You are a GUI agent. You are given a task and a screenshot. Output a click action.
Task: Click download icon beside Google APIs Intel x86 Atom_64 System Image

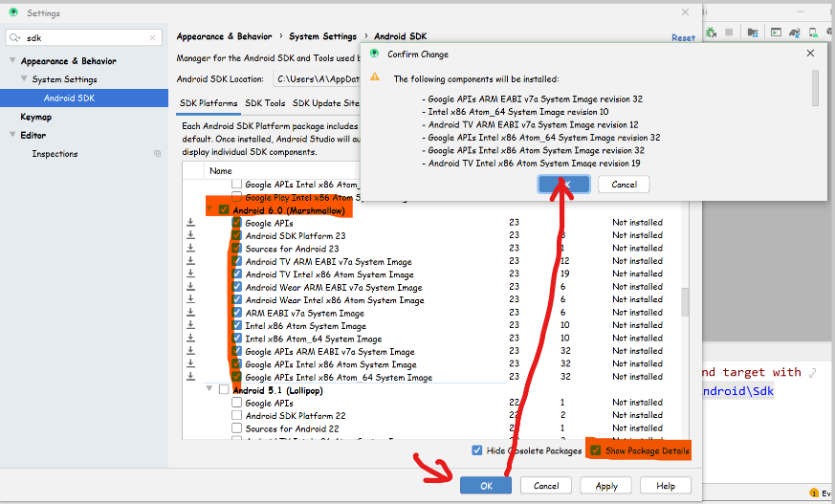click(190, 376)
